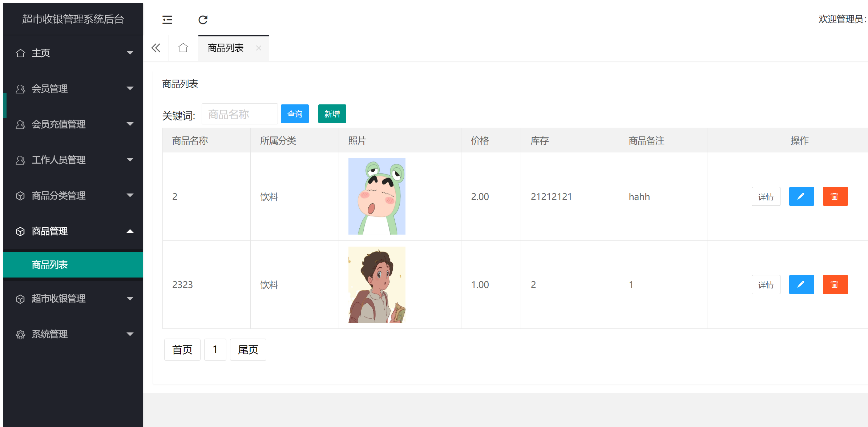Collapse the 商品管理 menu section

point(49,231)
